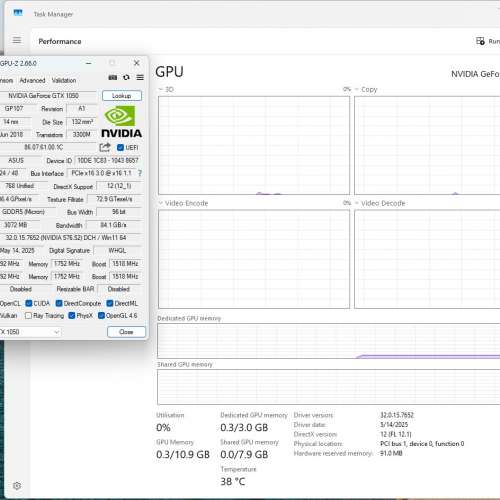Click the Resizable BAR Disabled value
Viewport: 500px width, 500px height.
point(119,289)
